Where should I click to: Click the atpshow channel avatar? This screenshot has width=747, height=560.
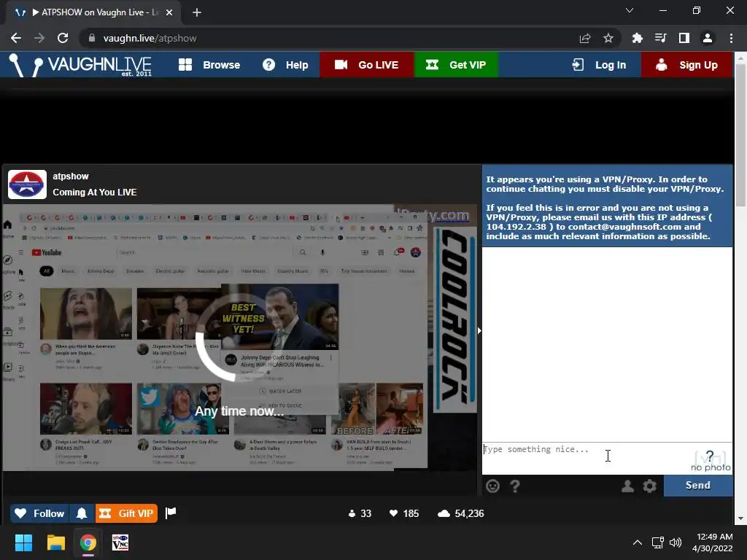coord(27,184)
